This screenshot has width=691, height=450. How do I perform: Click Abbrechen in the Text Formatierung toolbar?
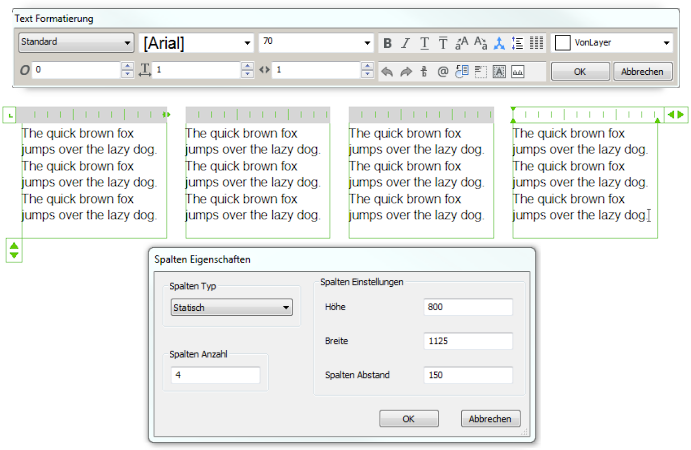click(x=641, y=72)
